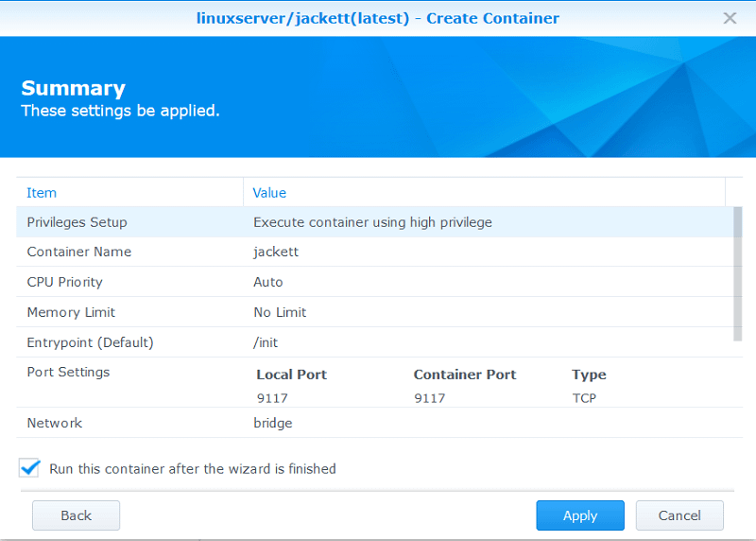Select the Privileges Setup row label
The height and width of the screenshot is (541, 756).
coord(77,222)
